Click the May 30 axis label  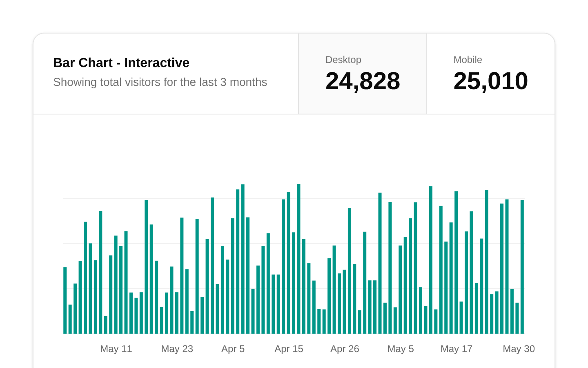(519, 349)
